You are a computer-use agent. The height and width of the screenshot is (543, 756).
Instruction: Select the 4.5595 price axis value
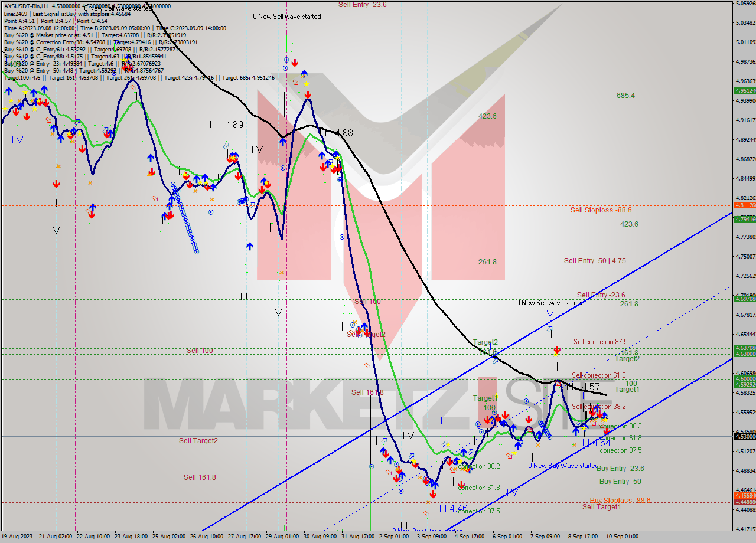(746, 413)
